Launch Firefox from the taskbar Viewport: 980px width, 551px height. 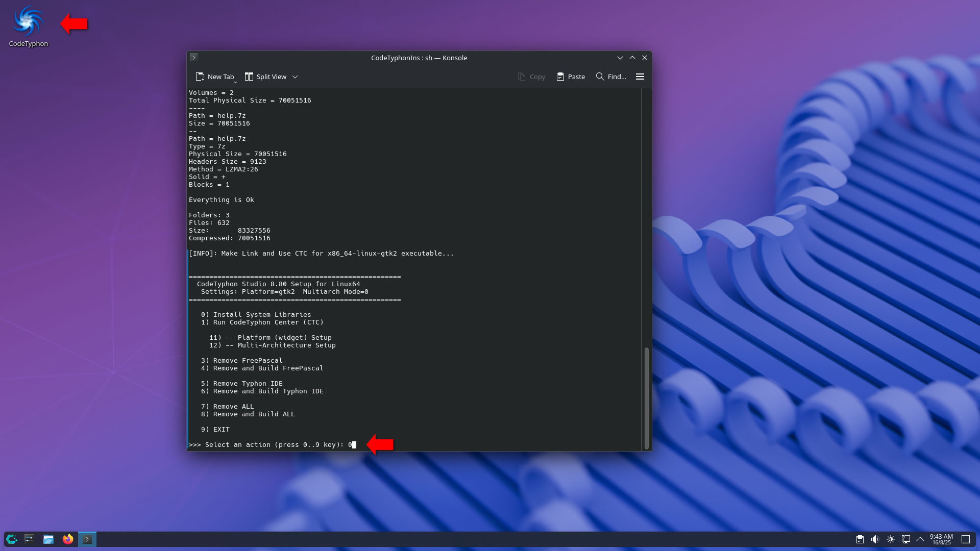click(x=68, y=539)
